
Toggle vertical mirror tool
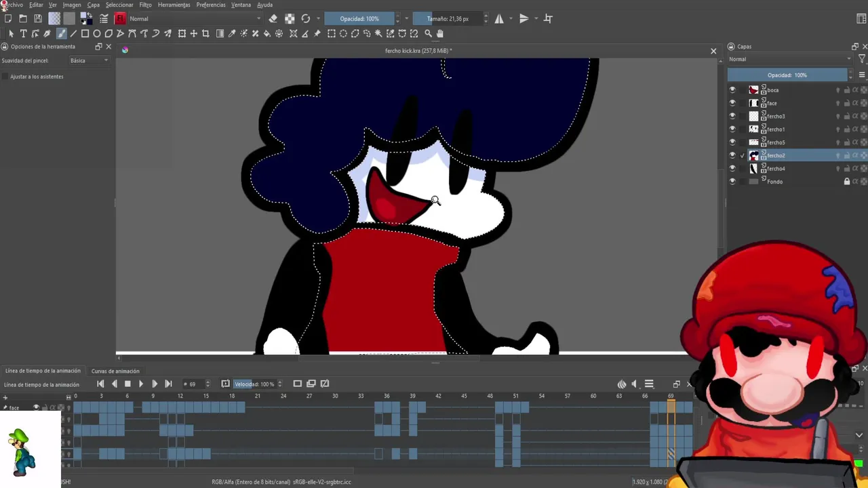524,18
